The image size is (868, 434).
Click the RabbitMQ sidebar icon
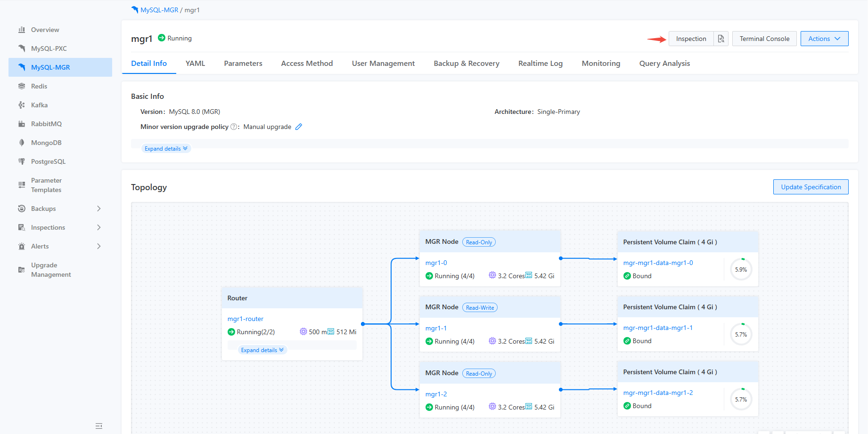22,123
